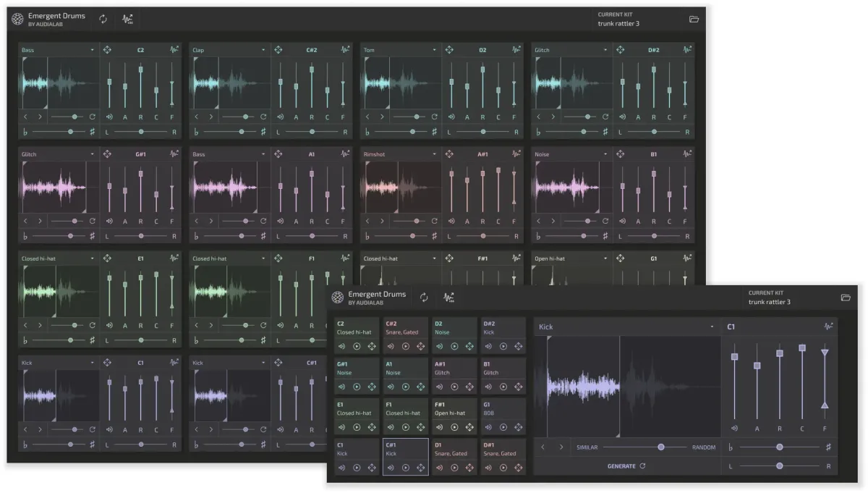868x493 pixels.
Task: Open the Kick dropdown on back C1 pad
Action: pos(59,363)
